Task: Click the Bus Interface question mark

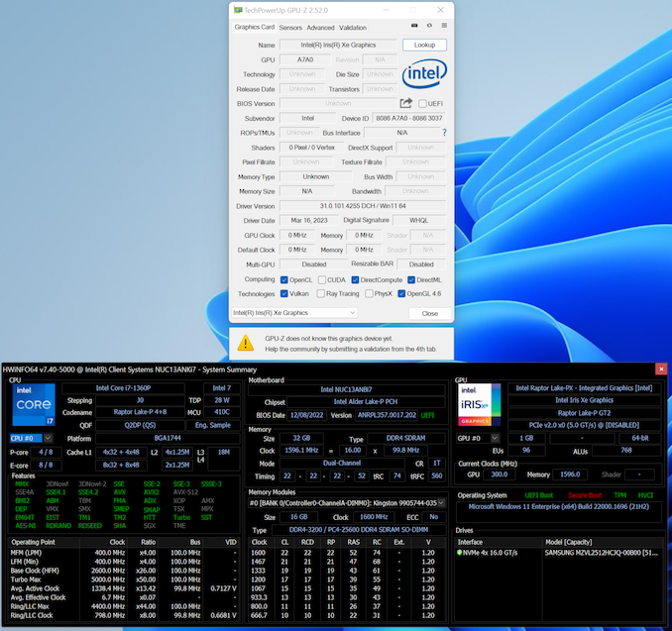Action: (x=444, y=133)
